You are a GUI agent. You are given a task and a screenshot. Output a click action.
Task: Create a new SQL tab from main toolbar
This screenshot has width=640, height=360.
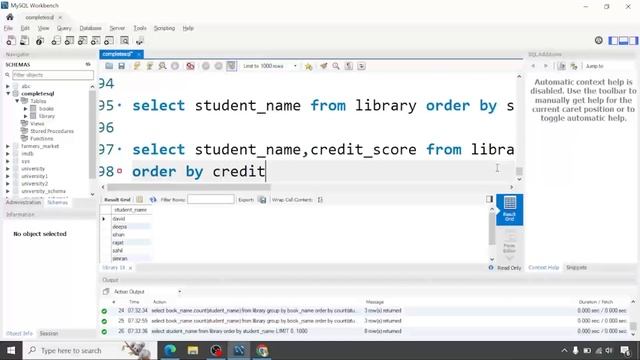pos(11,41)
